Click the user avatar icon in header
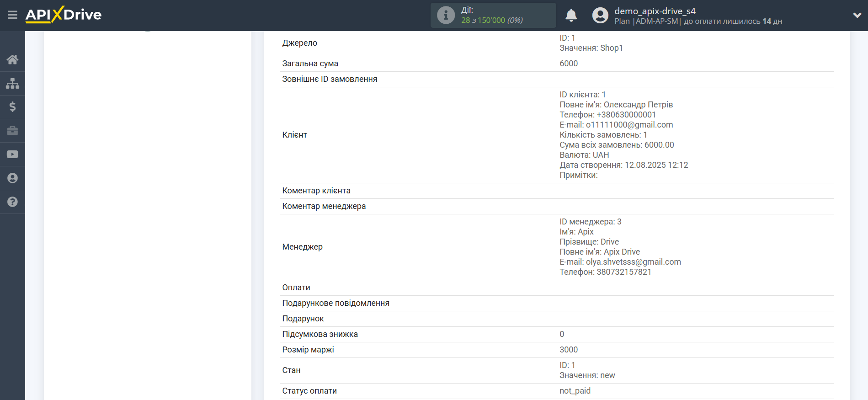Viewport: 868px width, 400px height. point(600,15)
